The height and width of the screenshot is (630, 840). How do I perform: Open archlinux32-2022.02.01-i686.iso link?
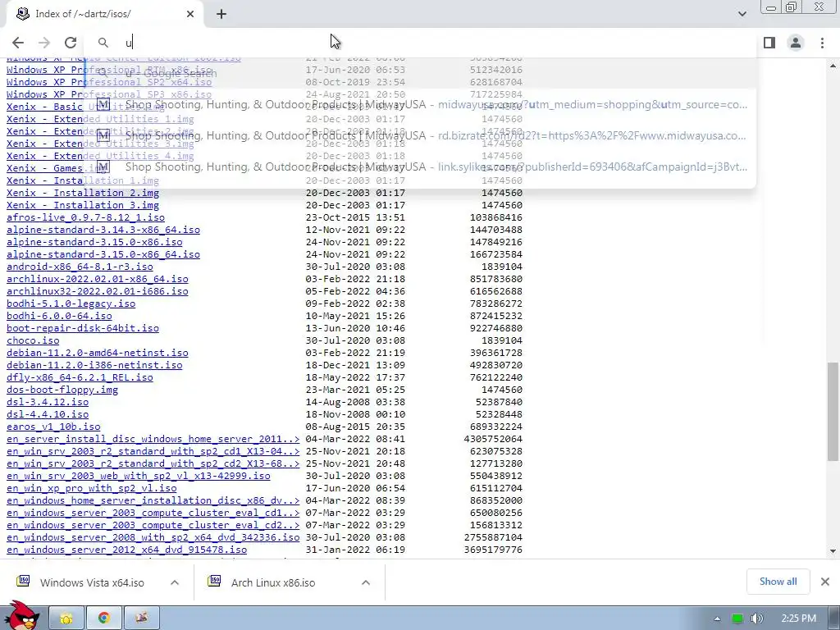click(x=98, y=291)
